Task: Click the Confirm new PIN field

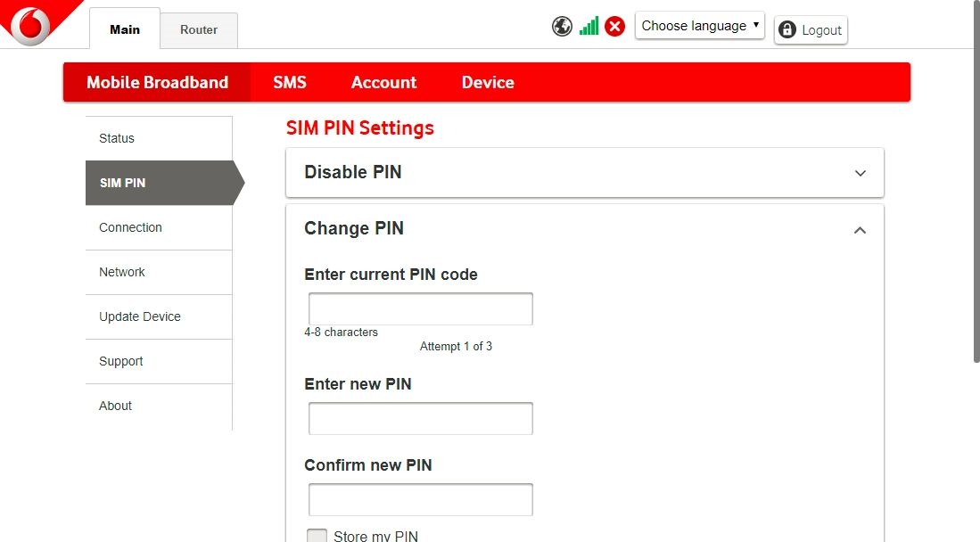Action: click(x=420, y=500)
